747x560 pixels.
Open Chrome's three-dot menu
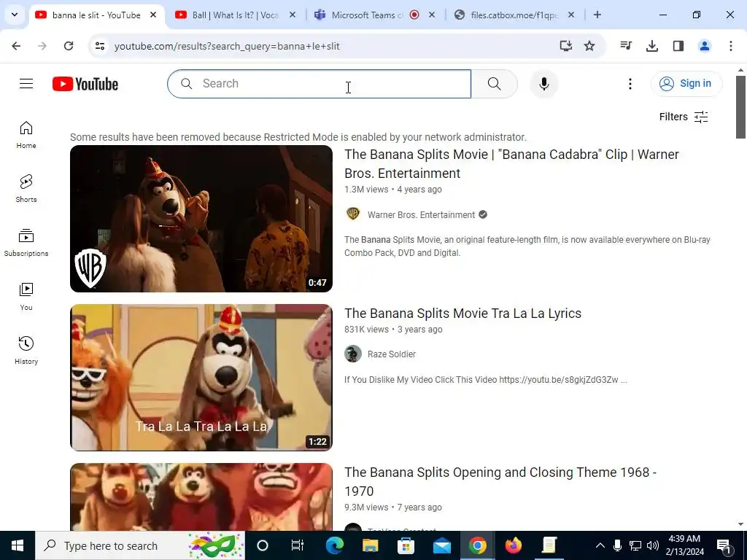pos(731,46)
